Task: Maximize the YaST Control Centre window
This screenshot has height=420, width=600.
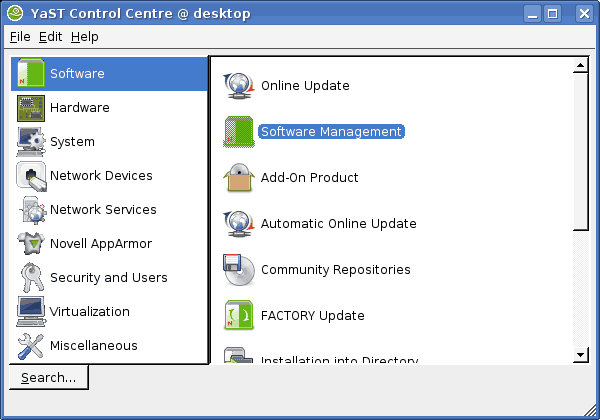Action: [x=553, y=14]
